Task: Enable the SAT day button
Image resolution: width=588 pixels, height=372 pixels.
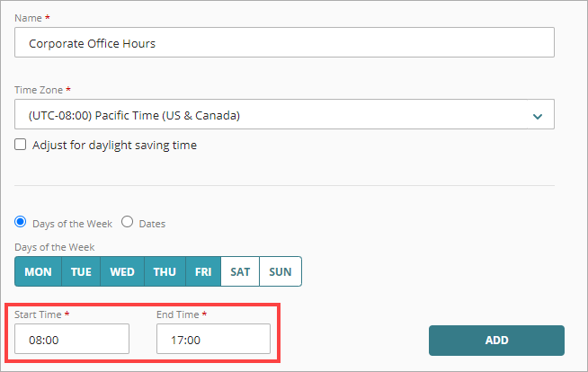Action: pos(240,272)
